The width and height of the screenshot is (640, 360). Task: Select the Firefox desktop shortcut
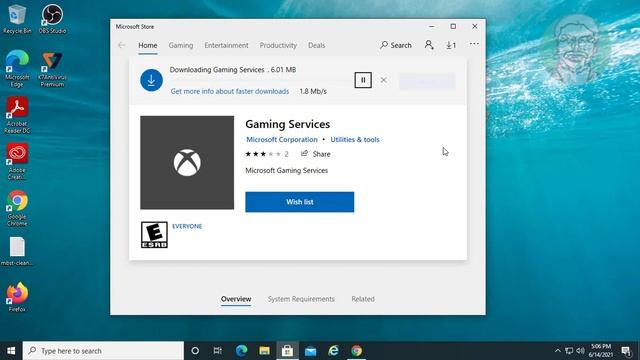coord(17,297)
